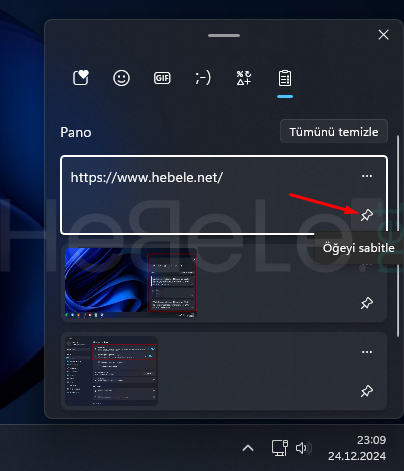Paste the https://www.hebele.net/ clipboard entry
This screenshot has width=404, height=471.
click(x=224, y=195)
